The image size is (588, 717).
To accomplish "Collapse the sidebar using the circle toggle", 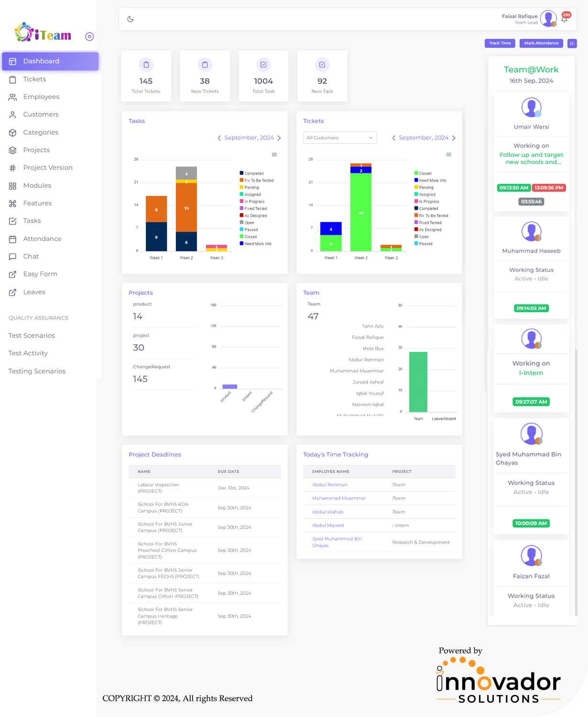I will coord(89,36).
